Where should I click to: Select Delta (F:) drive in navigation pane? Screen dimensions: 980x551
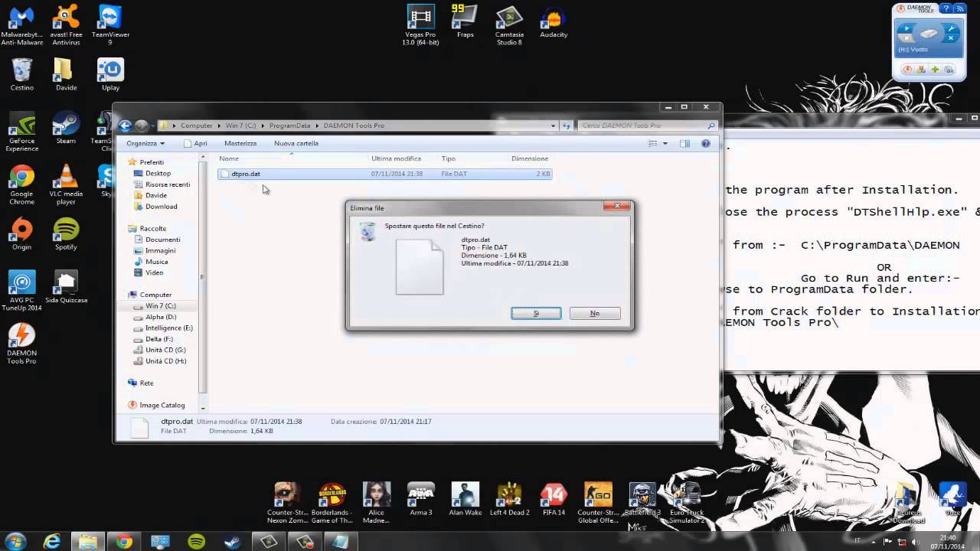(x=158, y=339)
